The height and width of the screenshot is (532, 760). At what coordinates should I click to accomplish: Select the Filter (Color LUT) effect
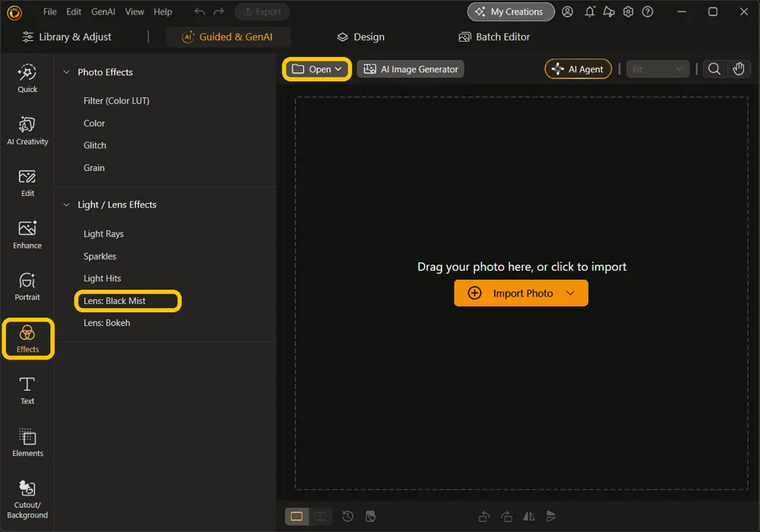(116, 101)
